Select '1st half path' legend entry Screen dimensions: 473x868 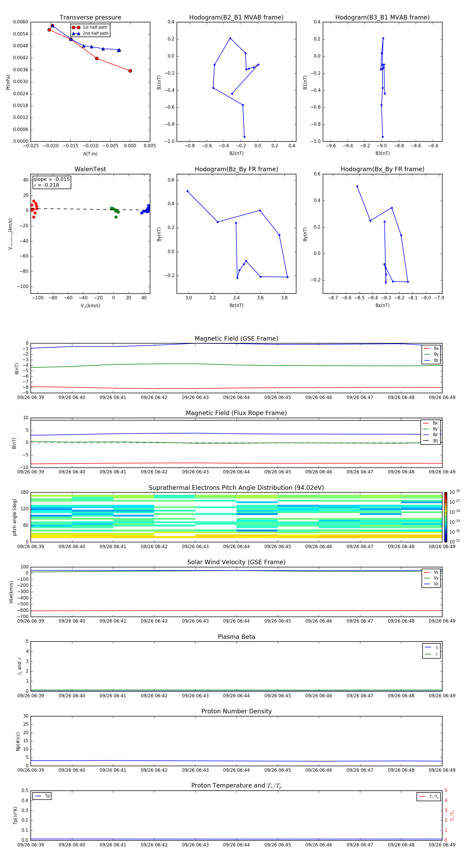(90, 27)
